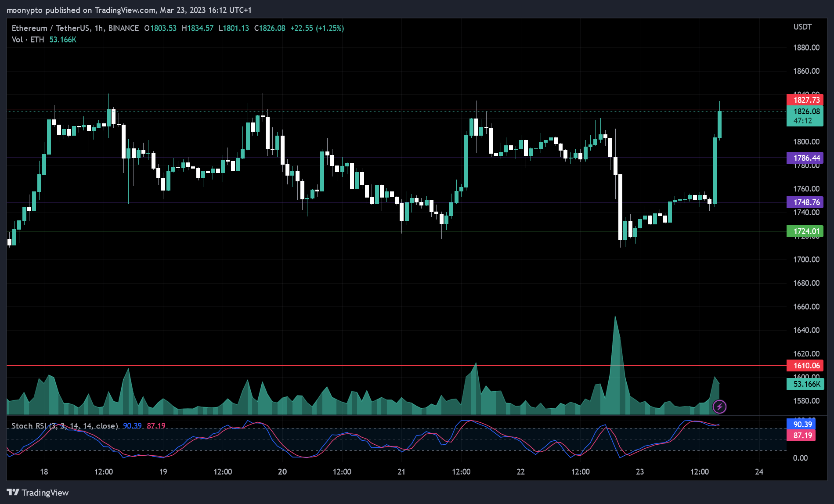Viewport: 834px width, 504px height.
Task: Click the purple lightning bolt icon
Action: pyautogui.click(x=719, y=407)
